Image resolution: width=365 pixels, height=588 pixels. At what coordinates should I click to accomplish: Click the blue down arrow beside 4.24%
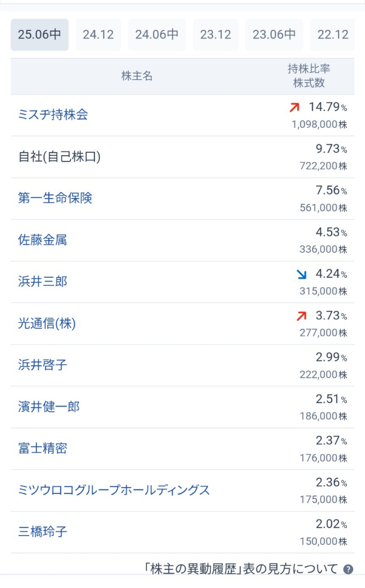click(301, 274)
